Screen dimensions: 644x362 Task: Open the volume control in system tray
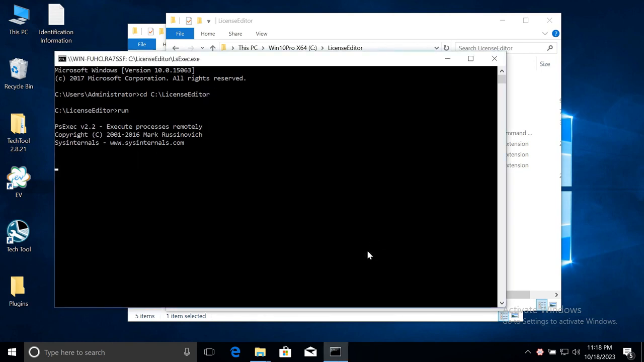pos(577,352)
